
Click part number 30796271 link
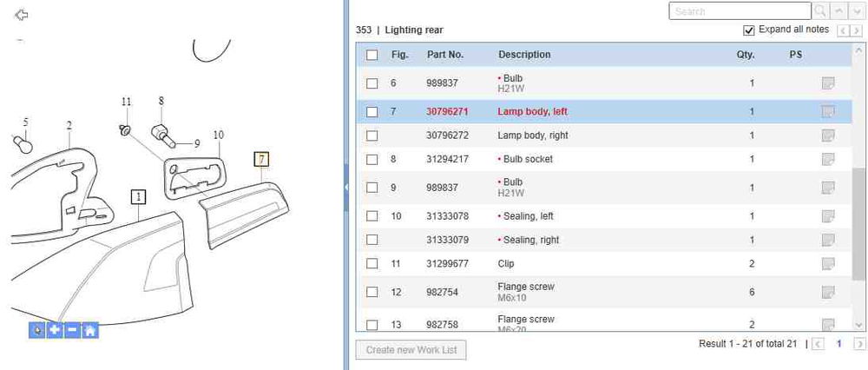(447, 112)
